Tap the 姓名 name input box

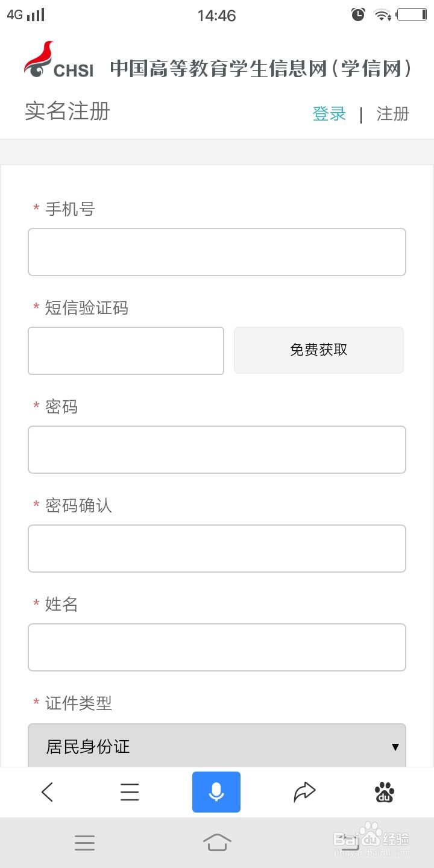(216, 647)
